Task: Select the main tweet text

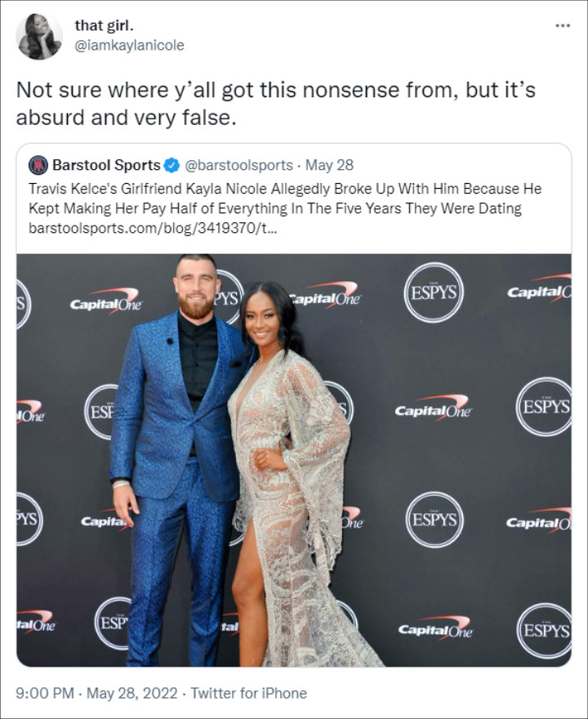Action: [276, 104]
